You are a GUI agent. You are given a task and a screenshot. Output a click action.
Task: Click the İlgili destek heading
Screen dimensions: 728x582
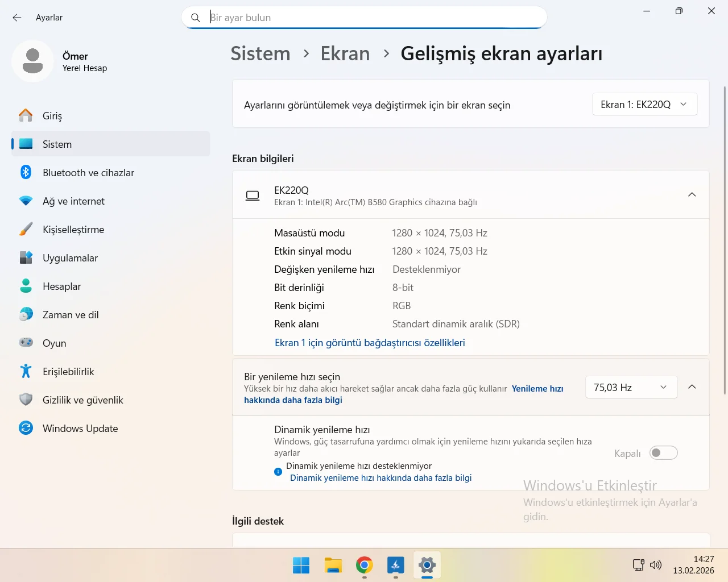(258, 521)
